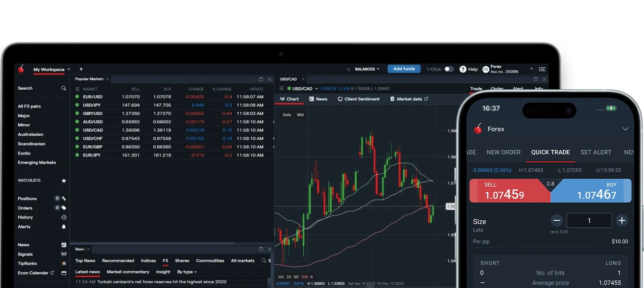
Task: Close the Popular Markets tab
Action: coord(108,79)
